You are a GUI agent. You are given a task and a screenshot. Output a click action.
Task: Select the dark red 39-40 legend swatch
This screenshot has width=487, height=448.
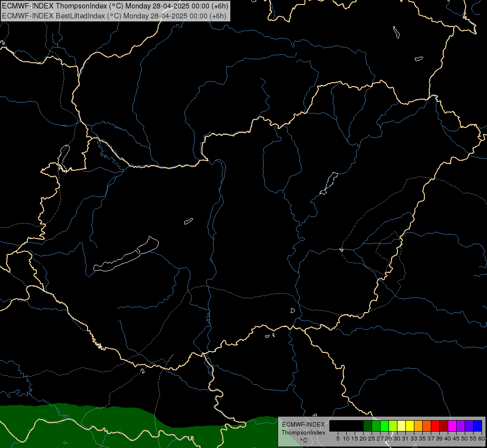444,426
